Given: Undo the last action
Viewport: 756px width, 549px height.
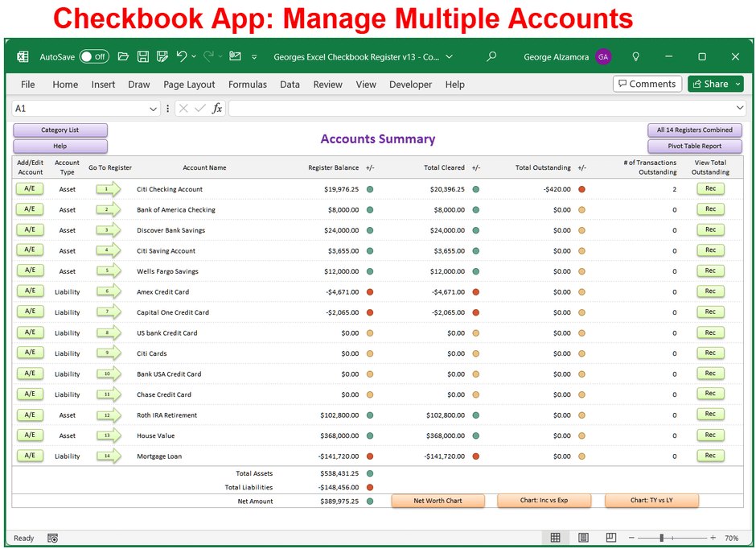Looking at the screenshot, I should pyautogui.click(x=183, y=56).
